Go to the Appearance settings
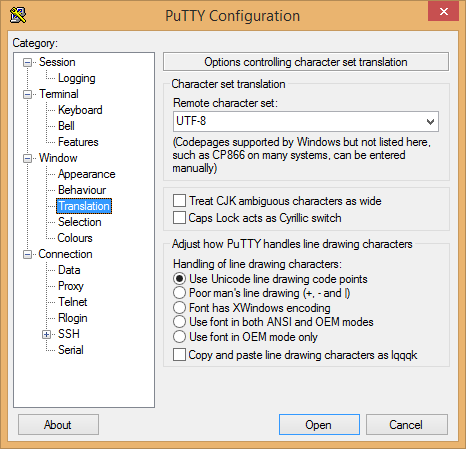 coord(86,174)
